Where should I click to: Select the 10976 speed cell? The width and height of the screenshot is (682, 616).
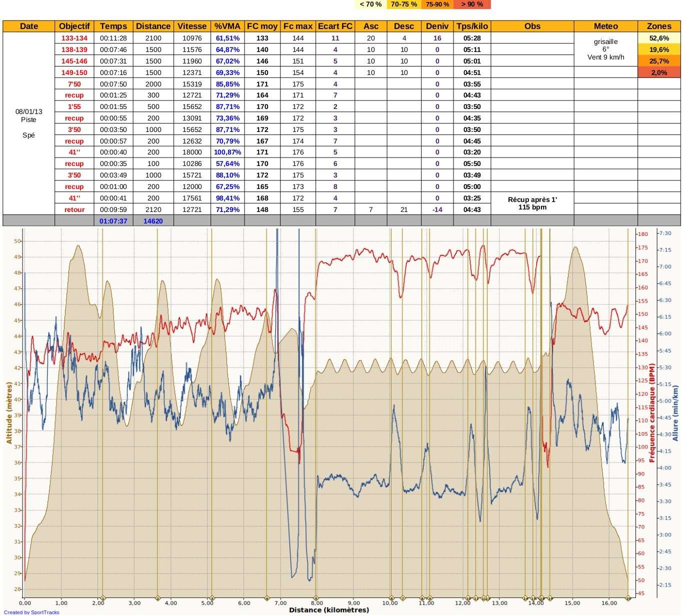point(192,38)
